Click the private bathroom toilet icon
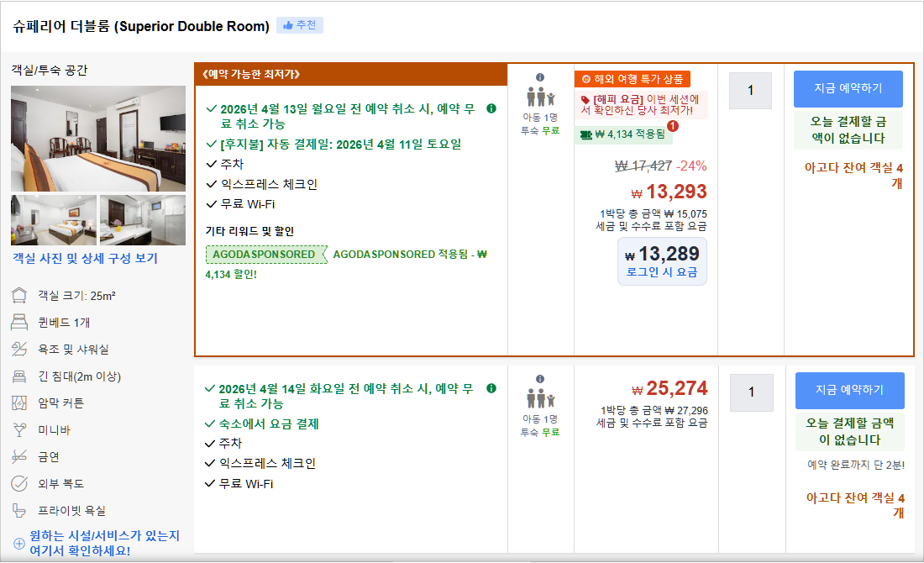This screenshot has height=563, width=924. (x=19, y=511)
